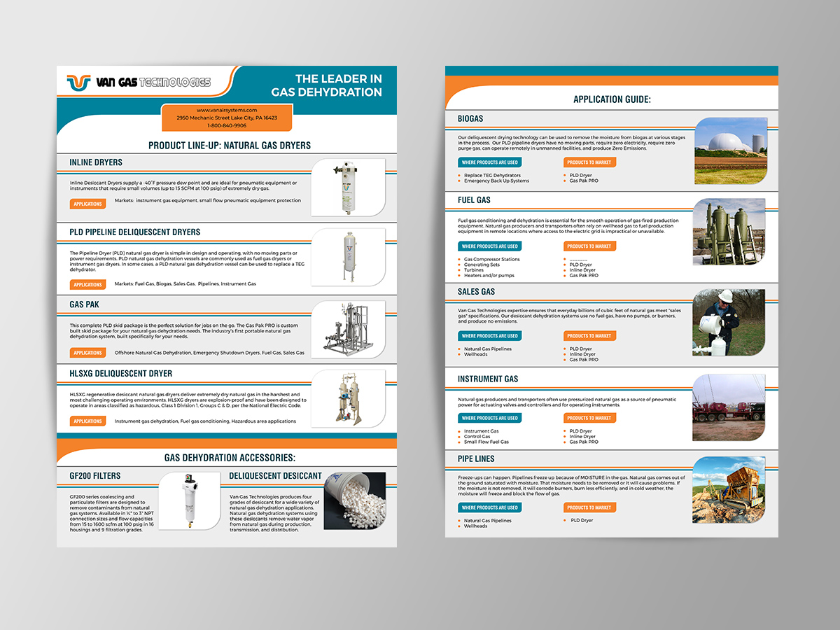Click the Fuel Gas section heading
Screen dimensions: 840x630
474,200
